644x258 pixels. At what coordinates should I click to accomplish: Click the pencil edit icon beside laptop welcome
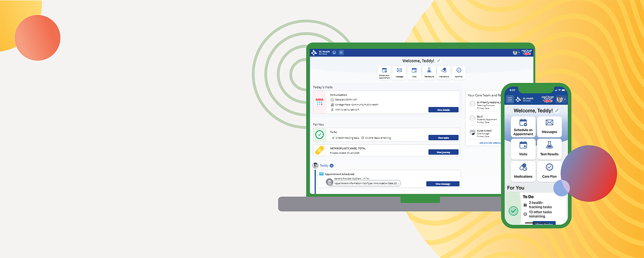coord(438,61)
